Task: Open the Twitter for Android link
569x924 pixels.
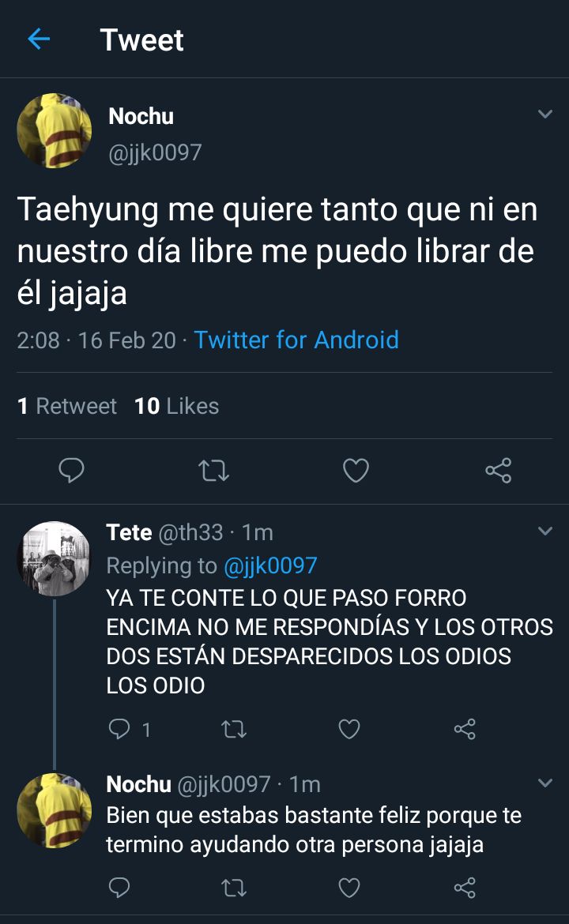Action: click(296, 340)
